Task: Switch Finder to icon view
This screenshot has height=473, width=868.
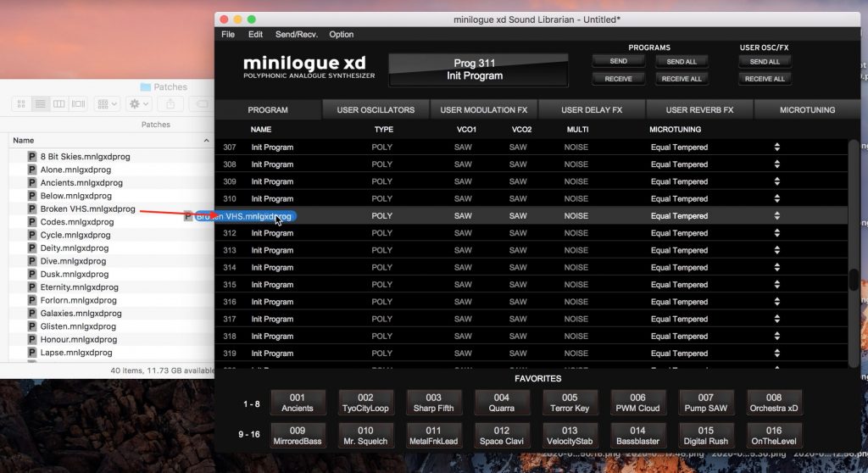Action: pyautogui.click(x=21, y=103)
